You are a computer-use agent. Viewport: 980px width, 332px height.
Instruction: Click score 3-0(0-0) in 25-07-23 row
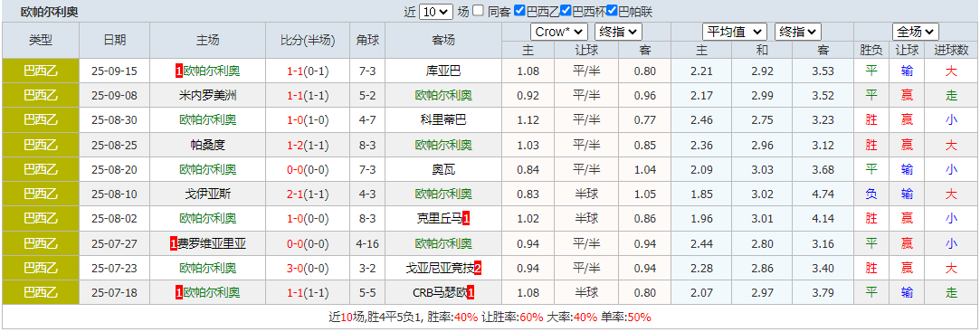[x=308, y=269]
